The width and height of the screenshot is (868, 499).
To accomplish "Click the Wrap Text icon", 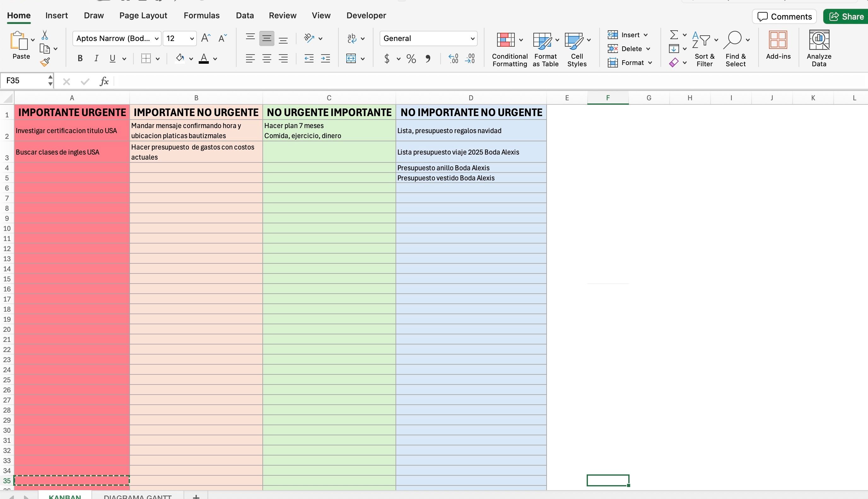I will click(352, 38).
